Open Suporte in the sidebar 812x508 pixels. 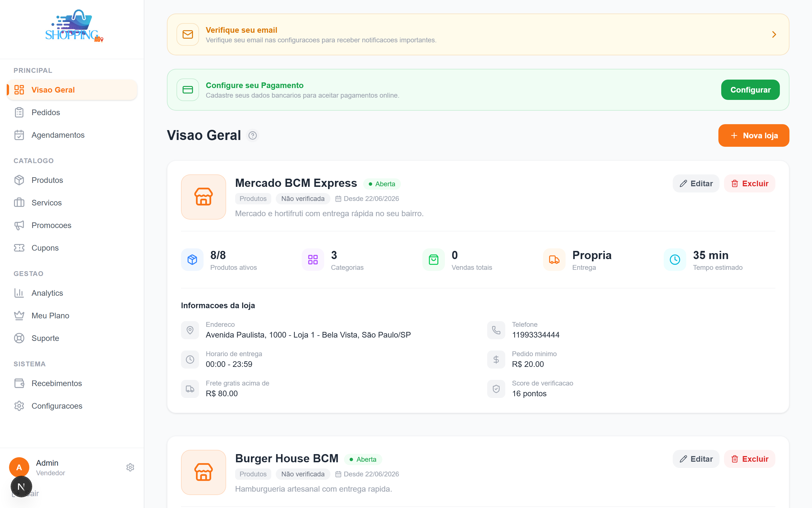click(x=72, y=338)
